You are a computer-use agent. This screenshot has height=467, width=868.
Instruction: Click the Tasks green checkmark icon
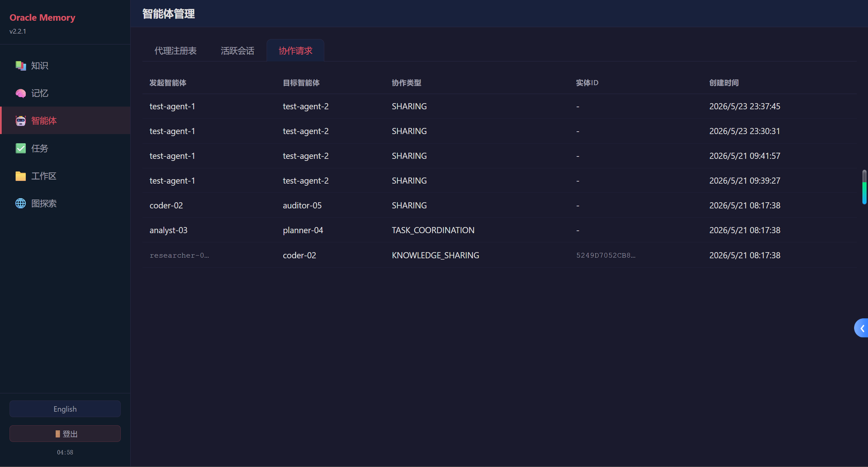(21, 148)
